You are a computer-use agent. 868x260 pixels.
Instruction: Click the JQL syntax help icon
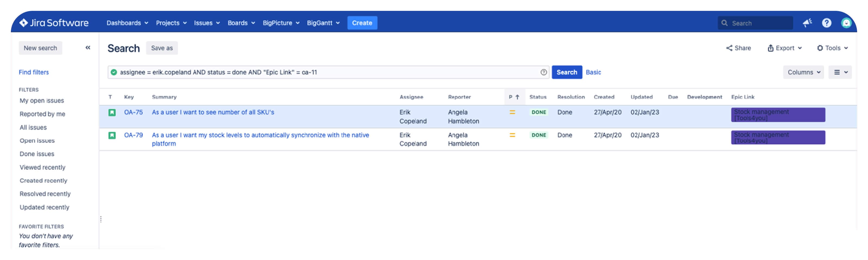click(544, 72)
